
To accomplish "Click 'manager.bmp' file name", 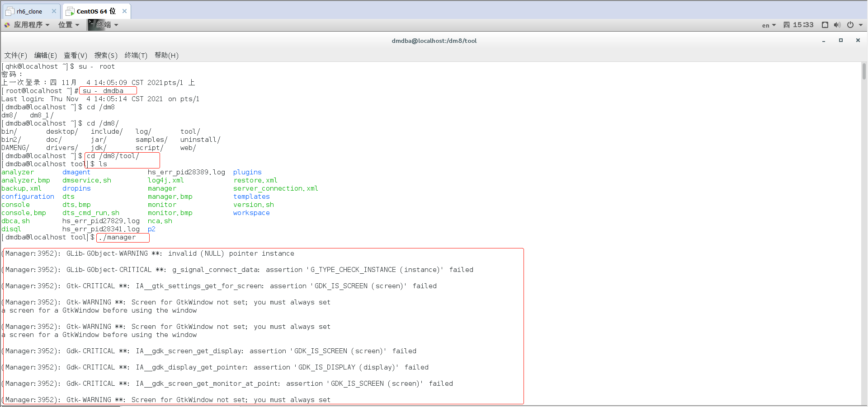I will (170, 196).
